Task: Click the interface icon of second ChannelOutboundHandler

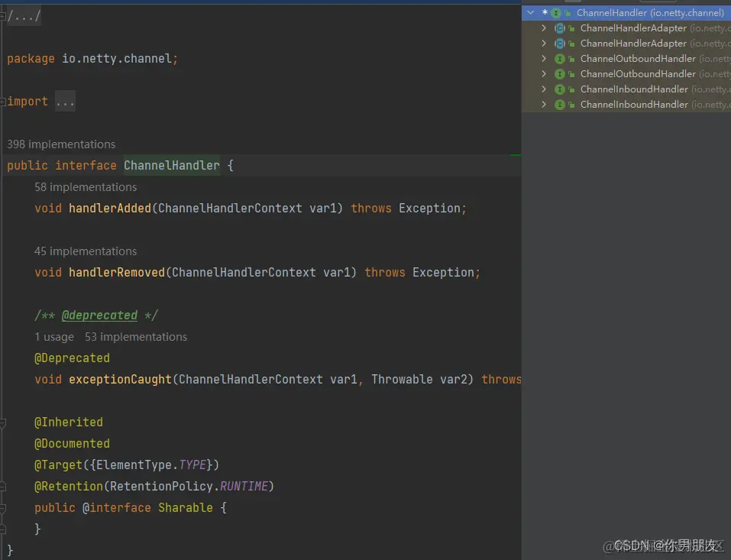Action: point(559,74)
